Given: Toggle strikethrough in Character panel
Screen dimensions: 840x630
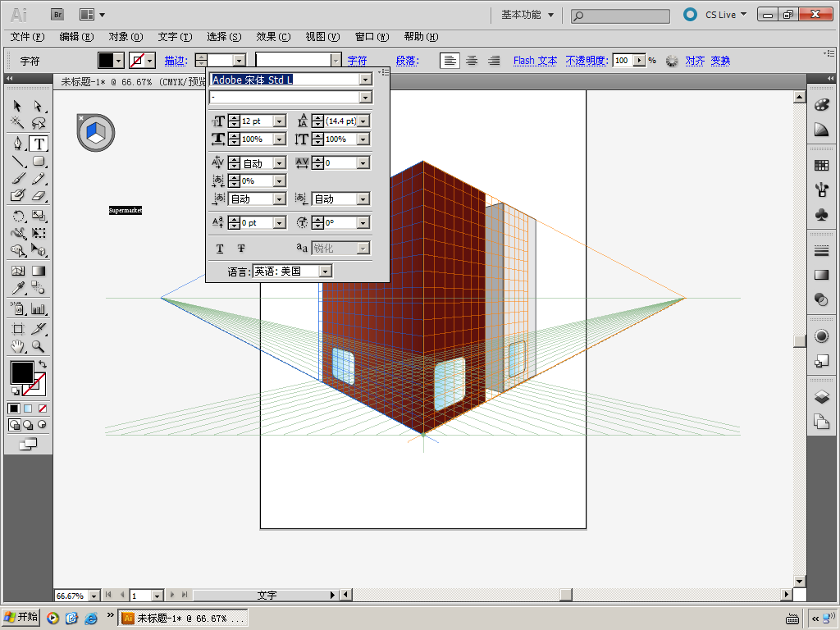Looking at the screenshot, I should (241, 249).
